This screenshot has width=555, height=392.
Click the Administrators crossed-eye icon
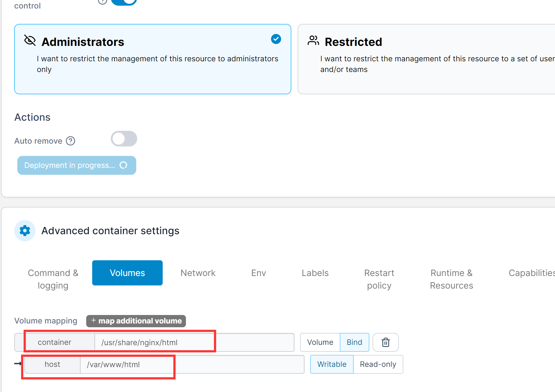[x=30, y=41]
